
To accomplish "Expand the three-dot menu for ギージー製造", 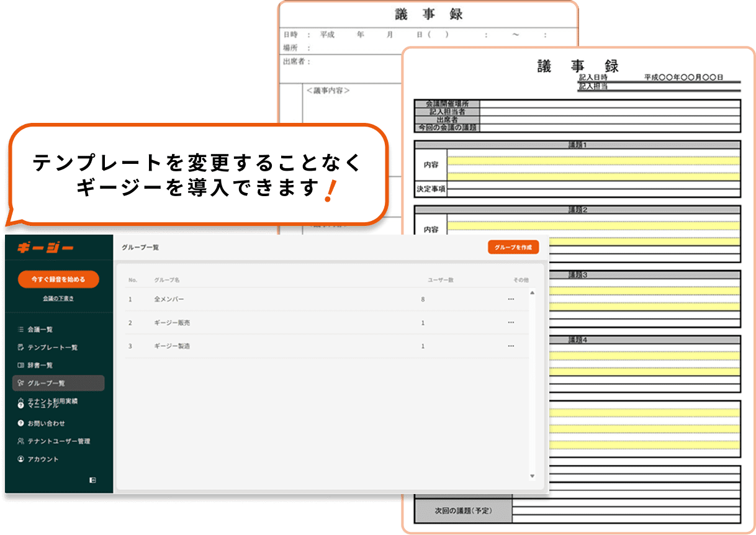I will point(511,346).
